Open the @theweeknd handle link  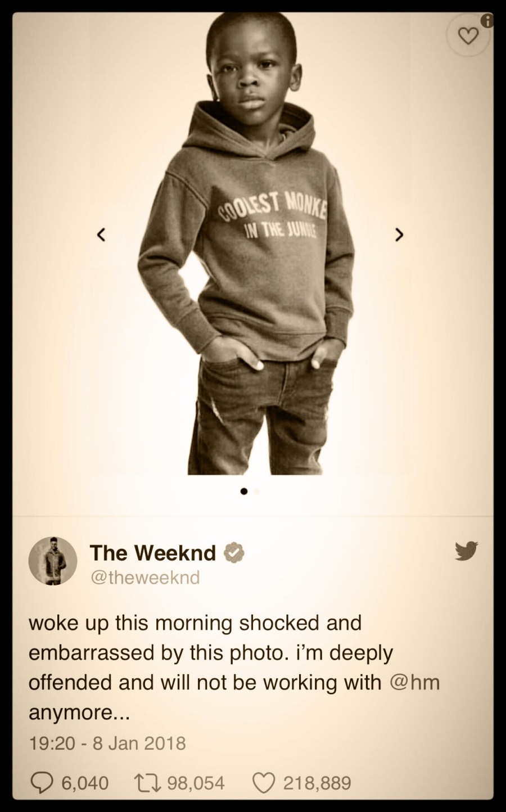[145, 578]
